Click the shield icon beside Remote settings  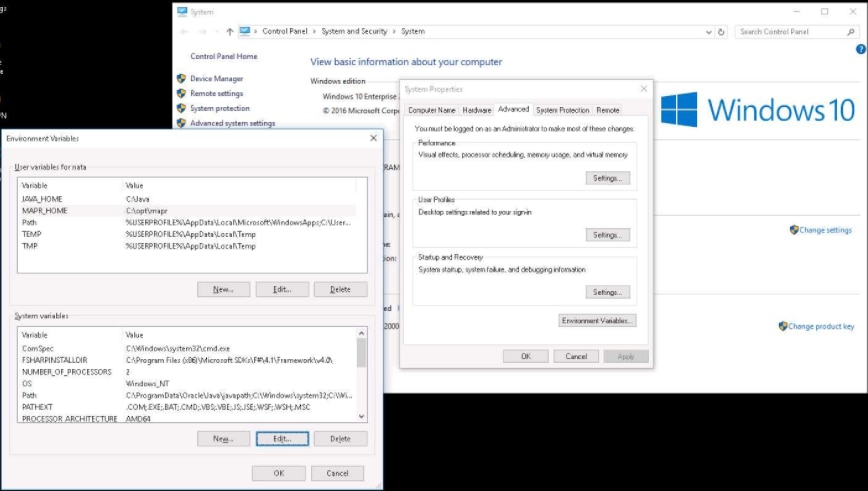click(x=181, y=93)
